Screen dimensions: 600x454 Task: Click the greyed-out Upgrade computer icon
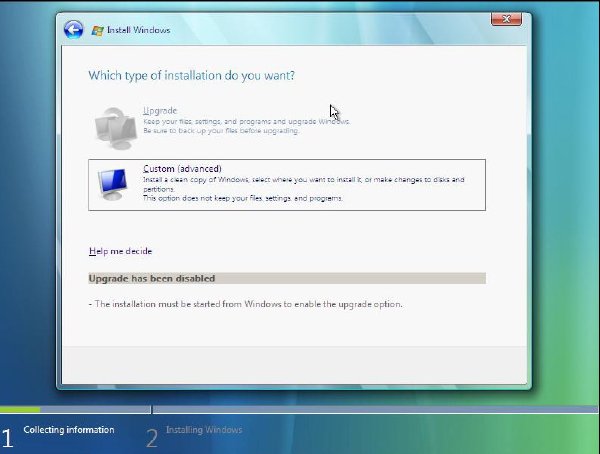tap(116, 128)
